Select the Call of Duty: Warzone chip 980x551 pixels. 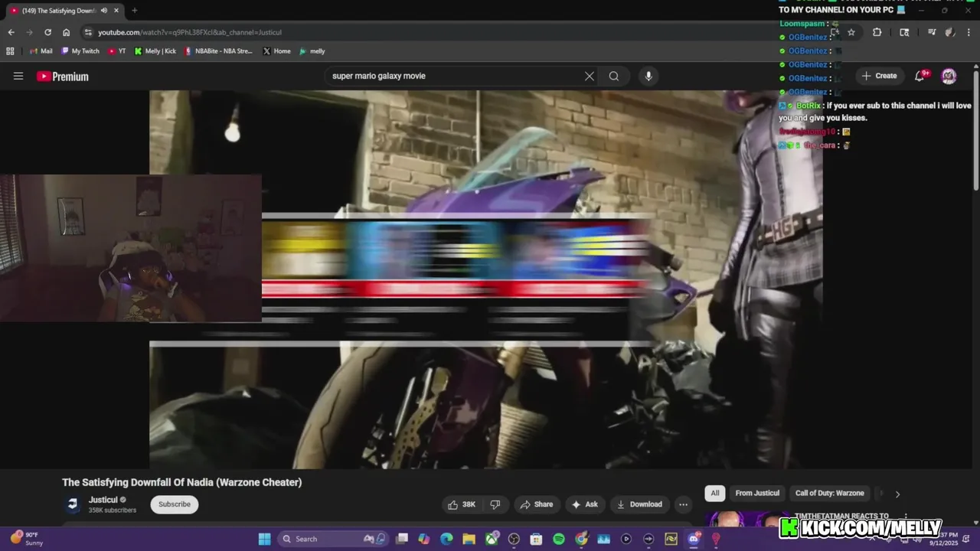click(829, 493)
